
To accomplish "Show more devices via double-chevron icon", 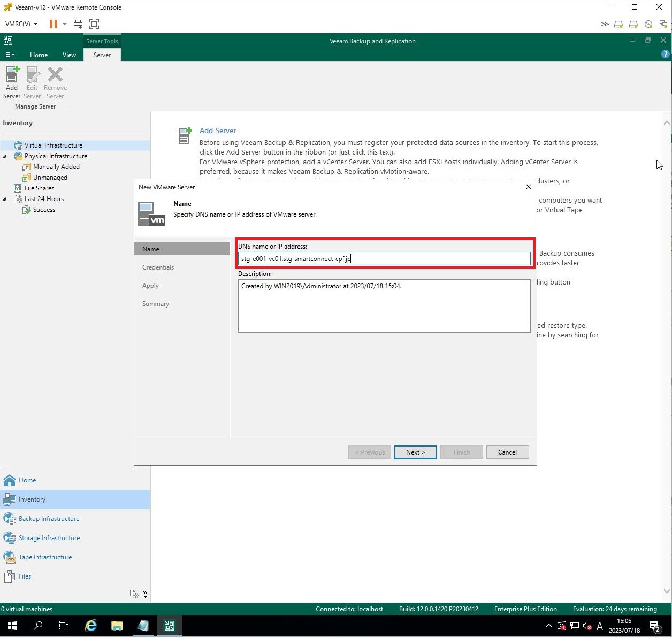I will 605,24.
